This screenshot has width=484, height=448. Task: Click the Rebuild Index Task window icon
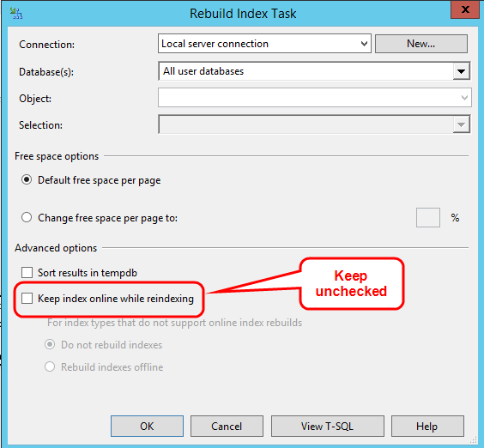point(16,13)
